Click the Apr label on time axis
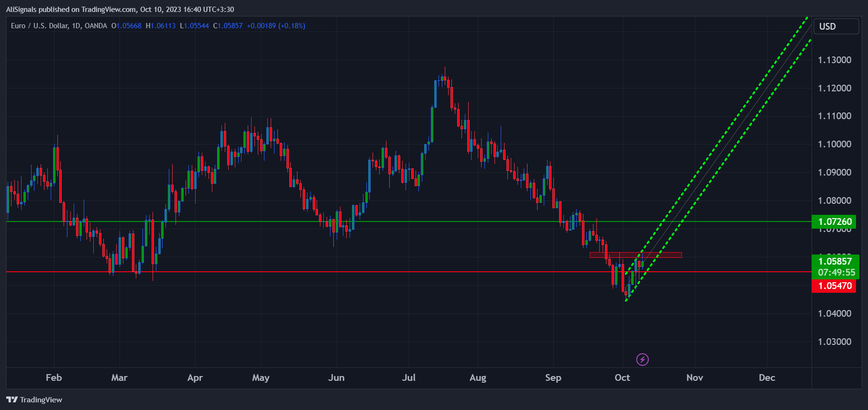The height and width of the screenshot is (410, 868). coord(195,377)
